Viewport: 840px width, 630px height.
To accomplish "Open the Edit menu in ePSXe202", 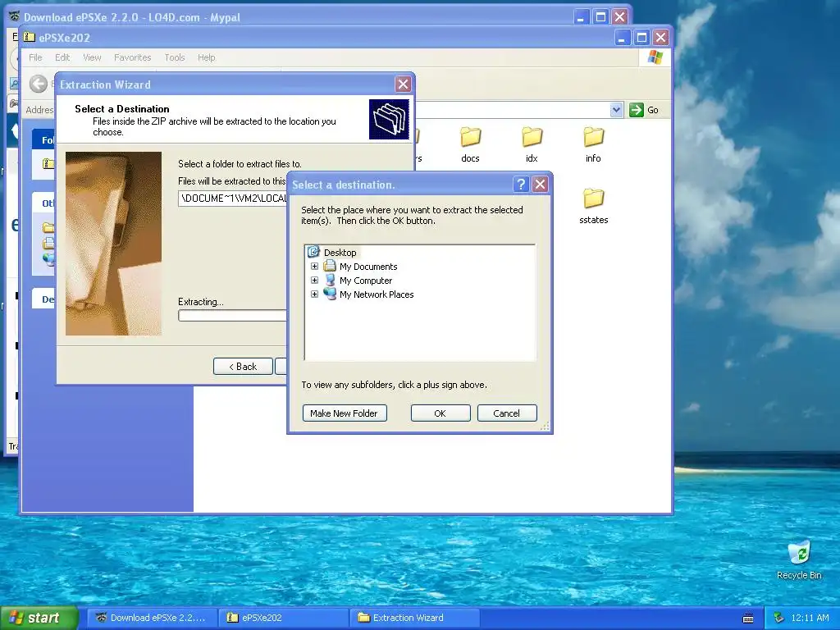I will click(62, 57).
